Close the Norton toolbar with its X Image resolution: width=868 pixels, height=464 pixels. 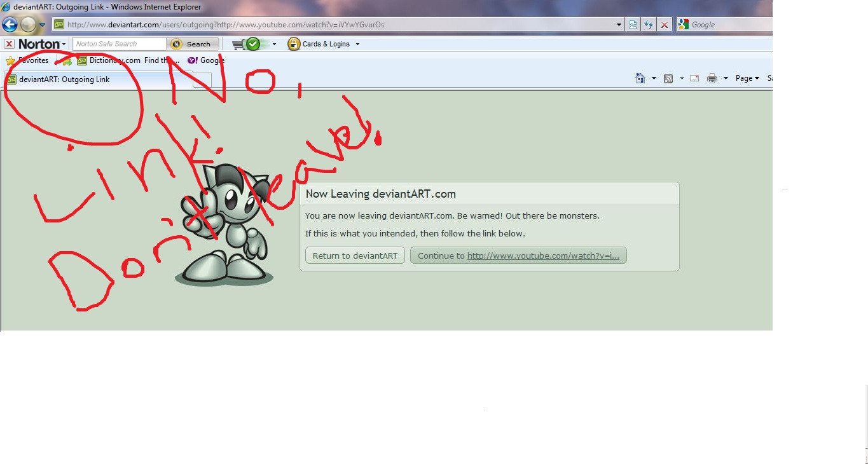[9, 44]
